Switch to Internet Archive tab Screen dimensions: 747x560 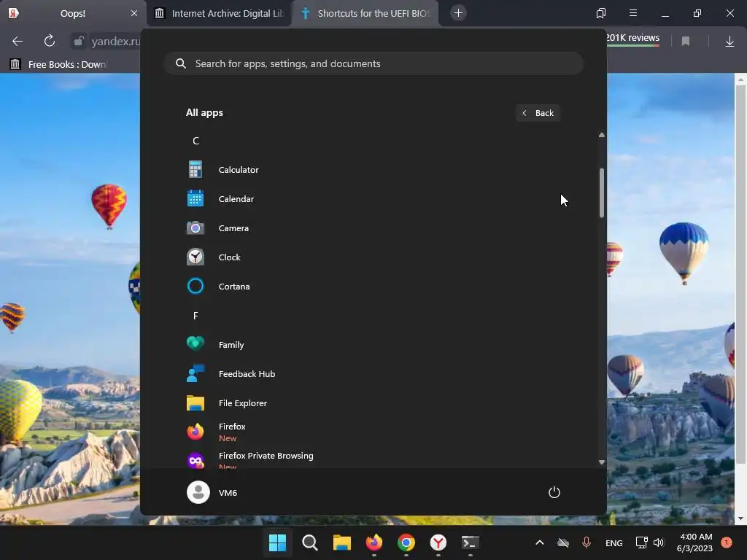218,13
